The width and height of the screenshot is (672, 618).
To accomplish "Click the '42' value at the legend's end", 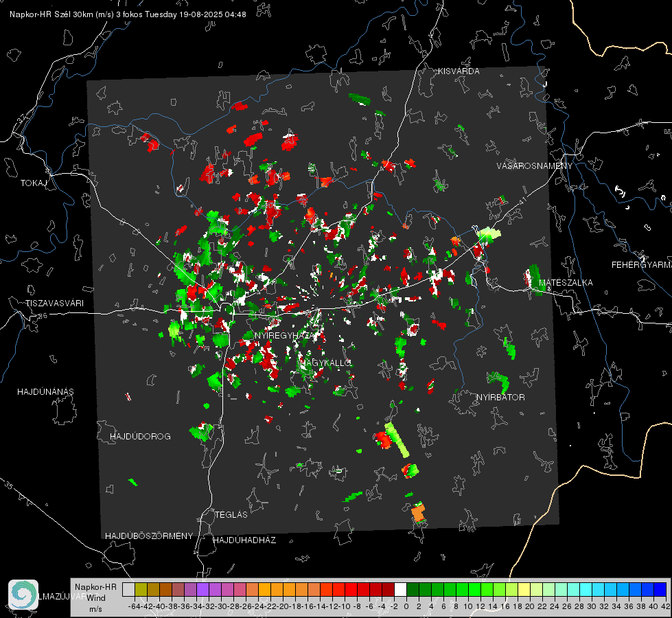I will pyautogui.click(x=665, y=606).
